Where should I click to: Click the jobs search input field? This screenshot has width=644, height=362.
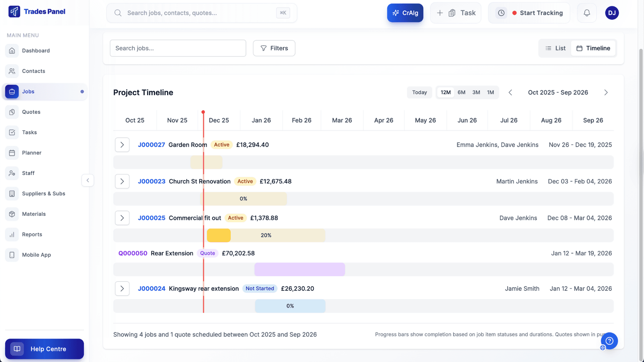(178, 48)
